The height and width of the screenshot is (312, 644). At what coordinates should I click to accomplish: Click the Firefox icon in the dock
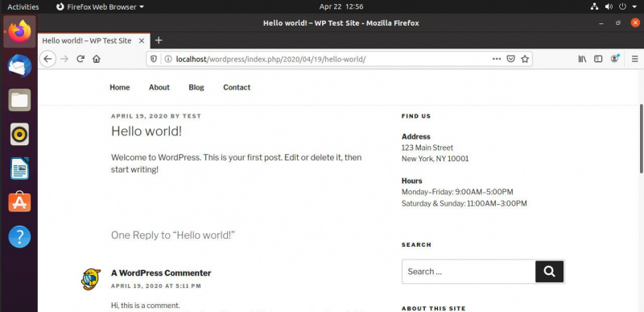click(19, 31)
